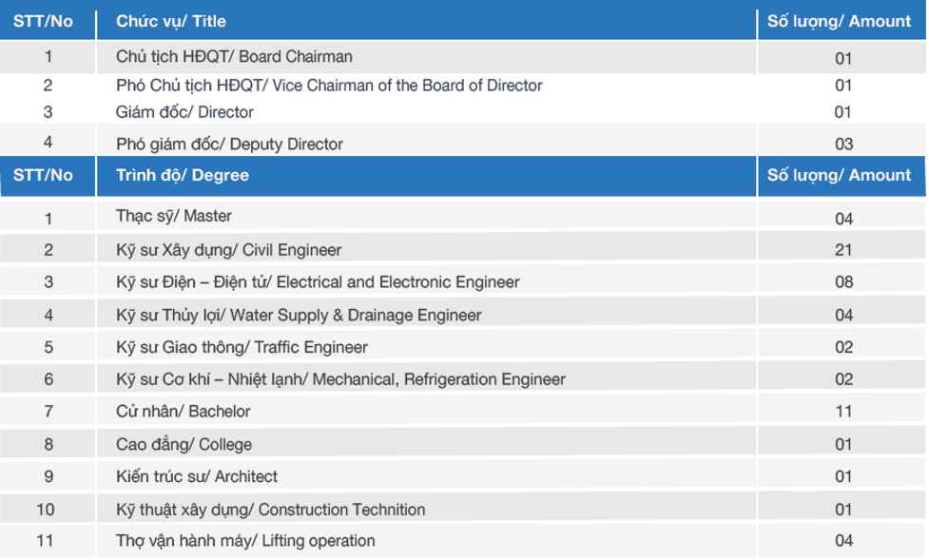Select the "Cao đẳng/ College" cell
This screenshot has width=929, height=560.
click(426, 443)
